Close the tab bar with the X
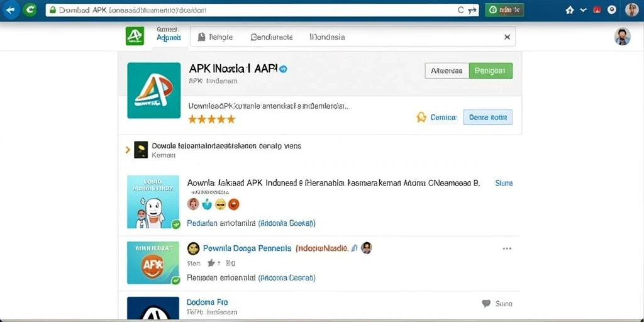644x322 pixels. (x=508, y=37)
